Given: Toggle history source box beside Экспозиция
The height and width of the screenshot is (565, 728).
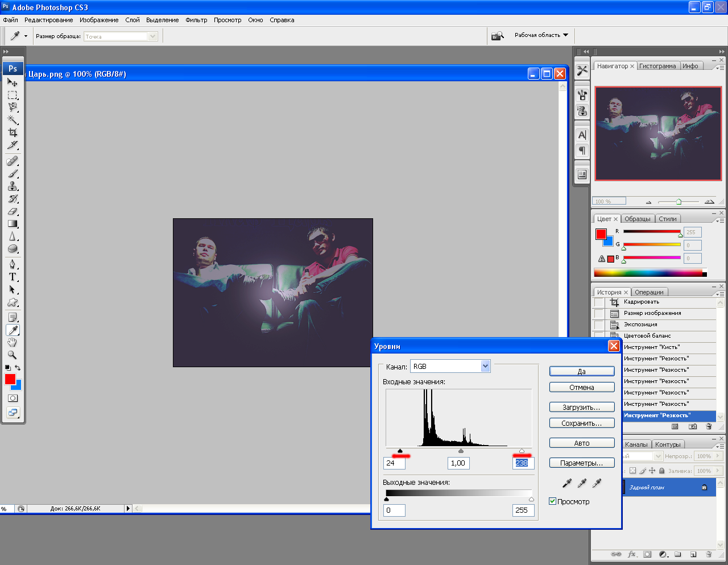Looking at the screenshot, I should pyautogui.click(x=599, y=325).
